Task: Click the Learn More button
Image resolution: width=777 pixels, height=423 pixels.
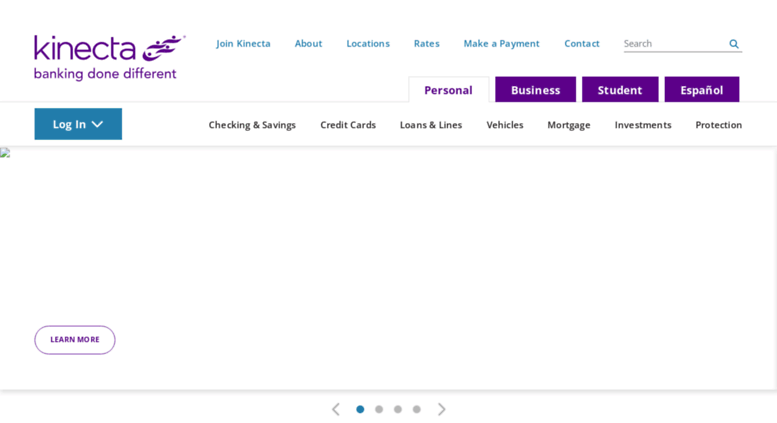Action: tap(75, 340)
